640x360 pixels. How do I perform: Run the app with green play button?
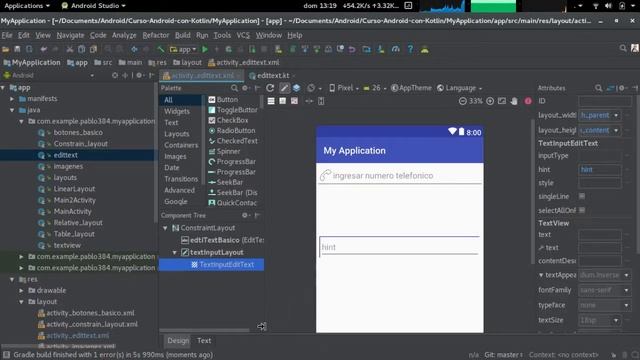pyautogui.click(x=205, y=49)
